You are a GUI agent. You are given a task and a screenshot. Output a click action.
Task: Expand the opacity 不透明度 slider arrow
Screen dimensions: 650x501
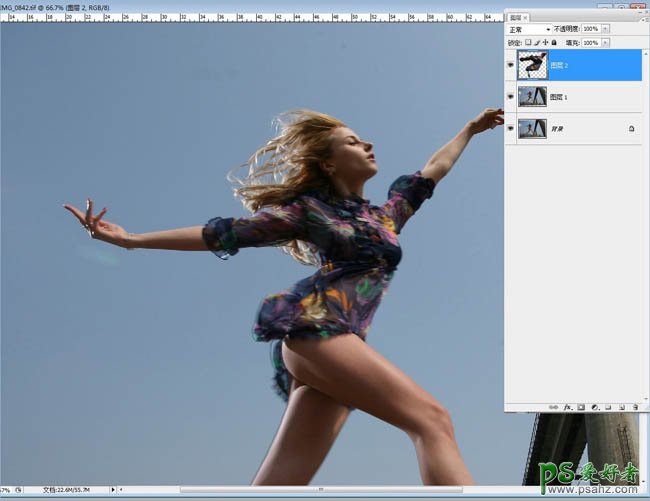pos(603,29)
